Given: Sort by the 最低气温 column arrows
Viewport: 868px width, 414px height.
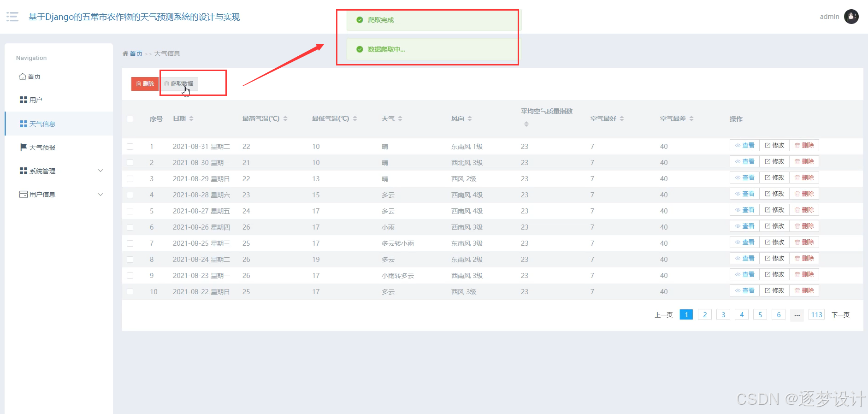Looking at the screenshot, I should pos(355,119).
